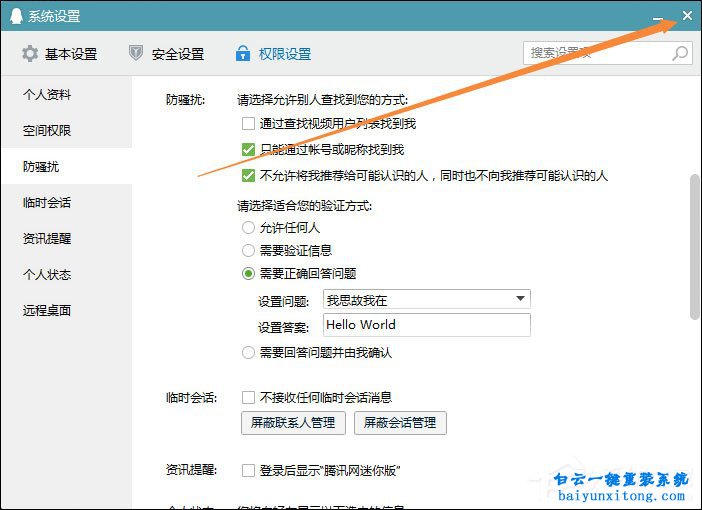Image resolution: width=702 pixels, height=510 pixels.
Task: Click the gear icon for 基本设置
Action: (30, 54)
